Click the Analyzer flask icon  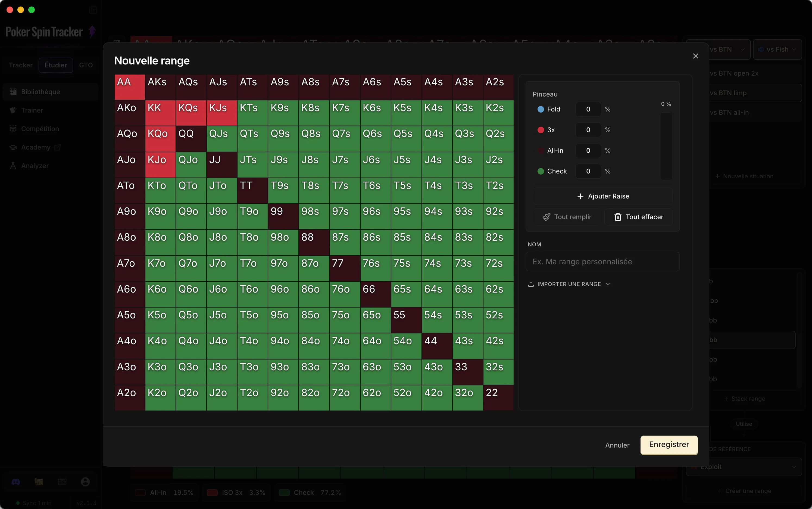click(x=13, y=166)
